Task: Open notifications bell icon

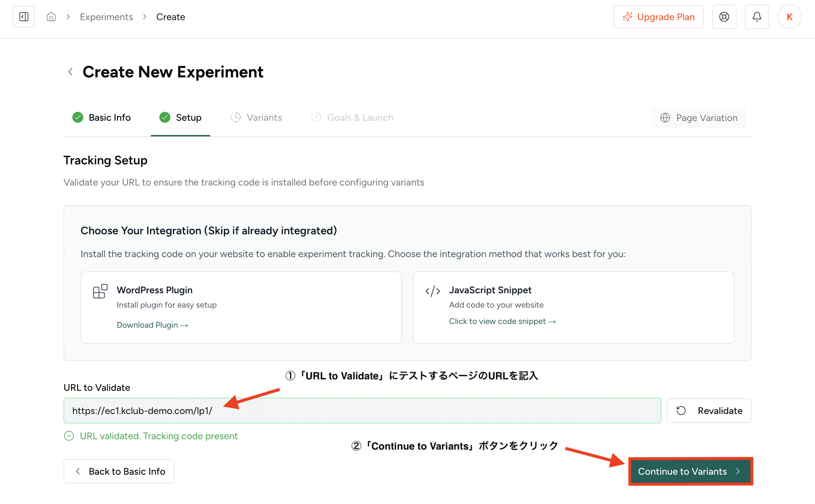Action: point(757,17)
